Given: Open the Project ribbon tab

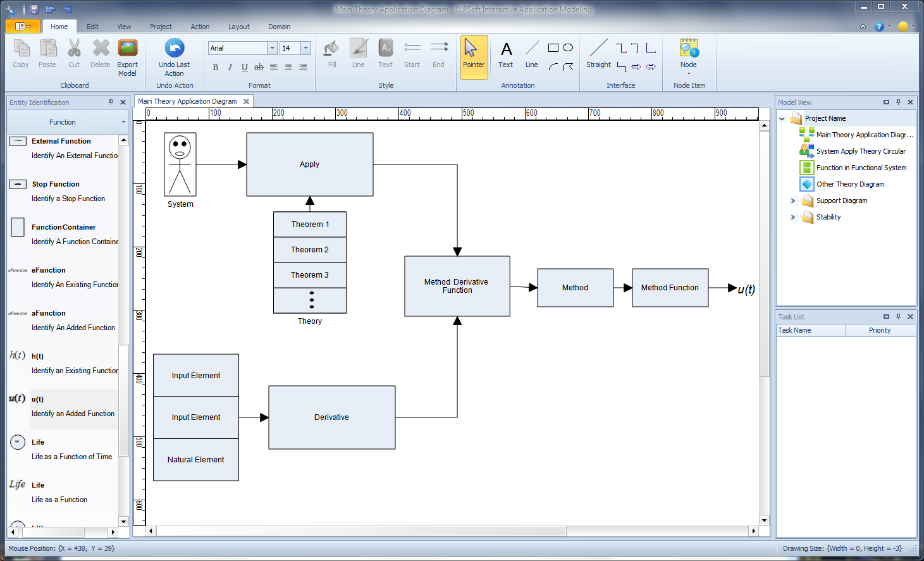Looking at the screenshot, I should [x=161, y=27].
